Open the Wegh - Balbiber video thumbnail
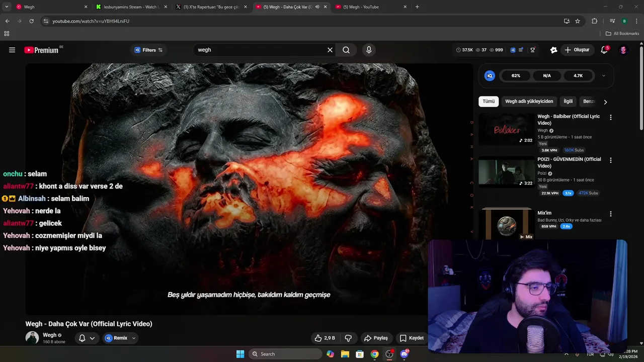Viewport: 644px width, 362px height. click(506, 129)
